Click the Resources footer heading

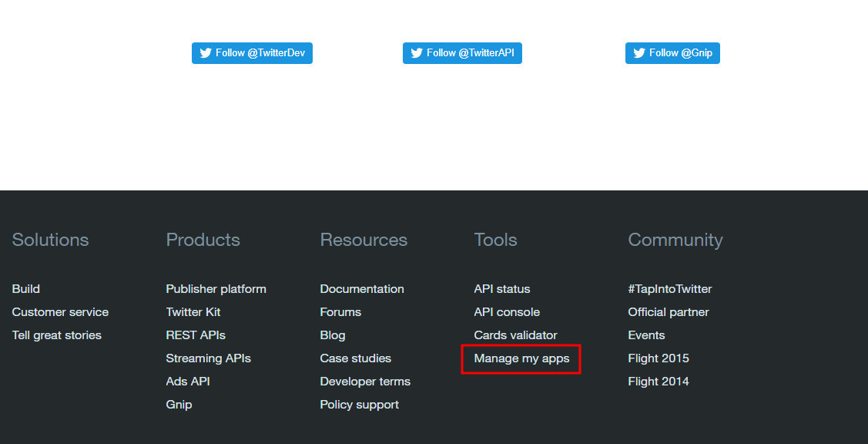(364, 240)
